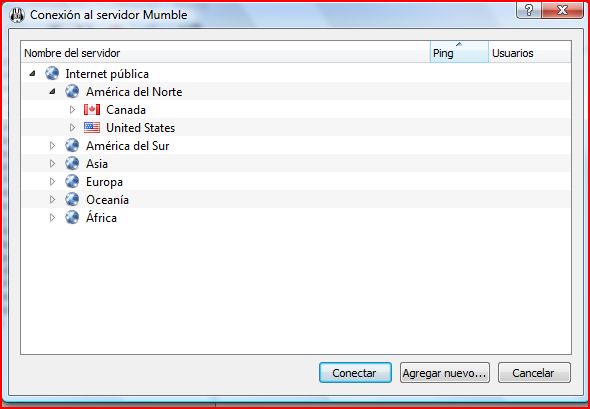Select the Canada entry text
The width and height of the screenshot is (590, 409).
[126, 110]
